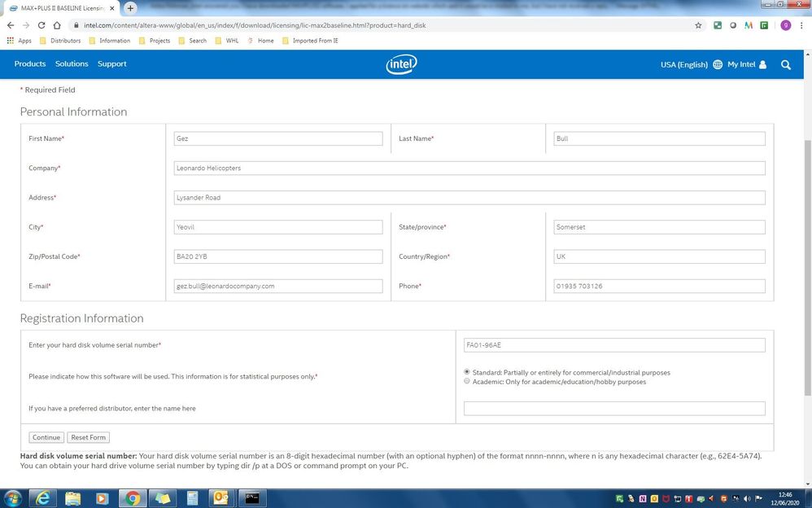Click the Address input field

click(x=469, y=198)
